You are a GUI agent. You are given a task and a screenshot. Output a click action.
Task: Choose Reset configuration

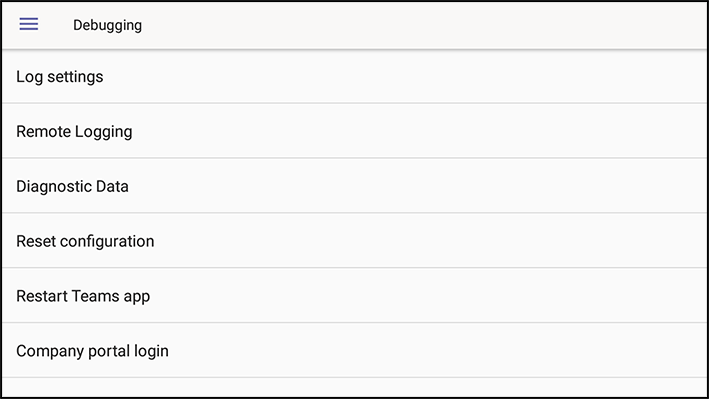tap(354, 241)
